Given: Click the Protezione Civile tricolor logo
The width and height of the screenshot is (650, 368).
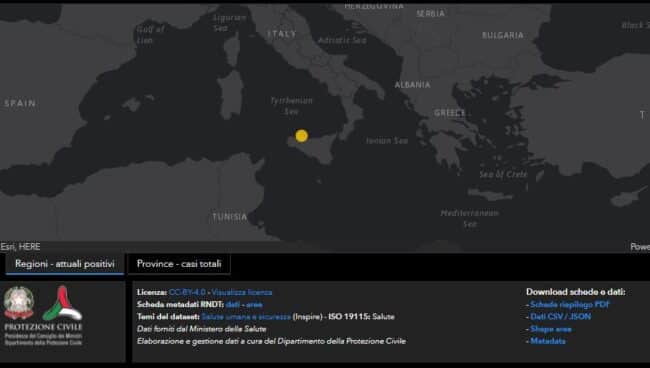Looking at the screenshot, I should tap(63, 303).
